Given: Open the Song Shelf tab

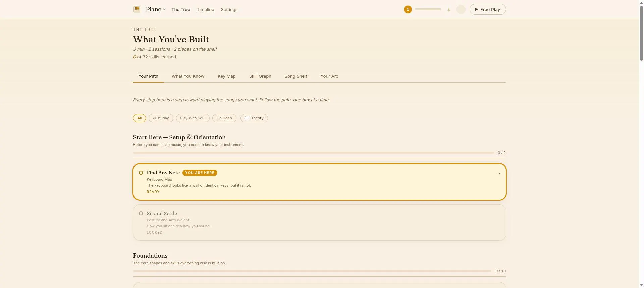Looking at the screenshot, I should (x=296, y=76).
